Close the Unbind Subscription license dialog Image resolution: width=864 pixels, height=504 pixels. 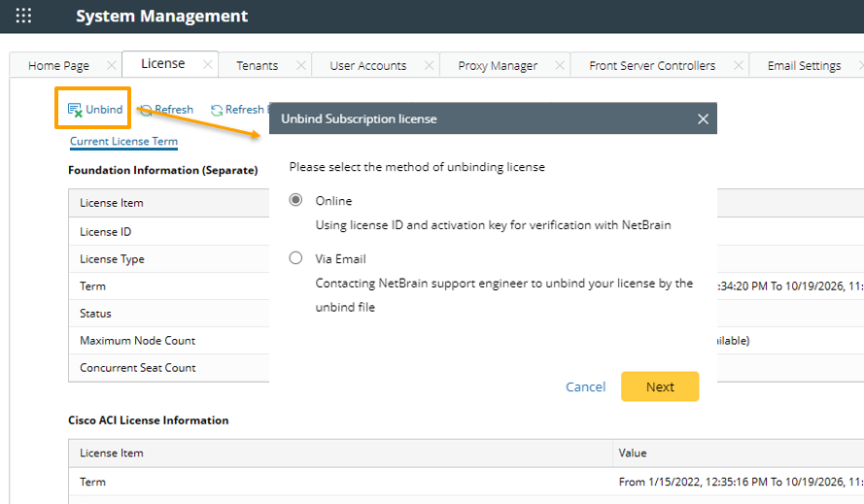tap(704, 118)
